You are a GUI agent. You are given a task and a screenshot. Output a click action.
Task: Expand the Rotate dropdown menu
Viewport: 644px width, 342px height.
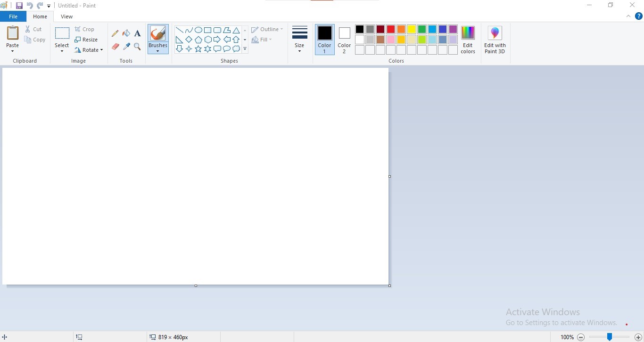point(89,50)
